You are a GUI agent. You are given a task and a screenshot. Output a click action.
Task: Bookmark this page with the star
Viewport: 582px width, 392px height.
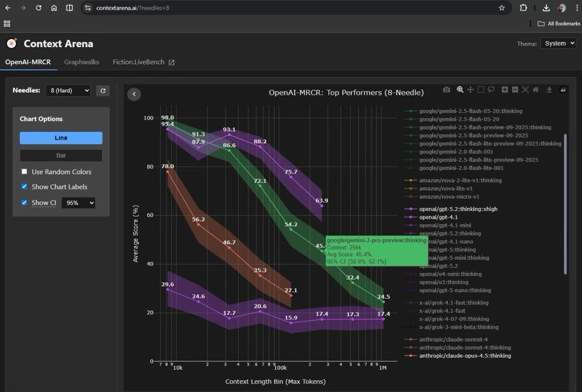click(x=502, y=8)
